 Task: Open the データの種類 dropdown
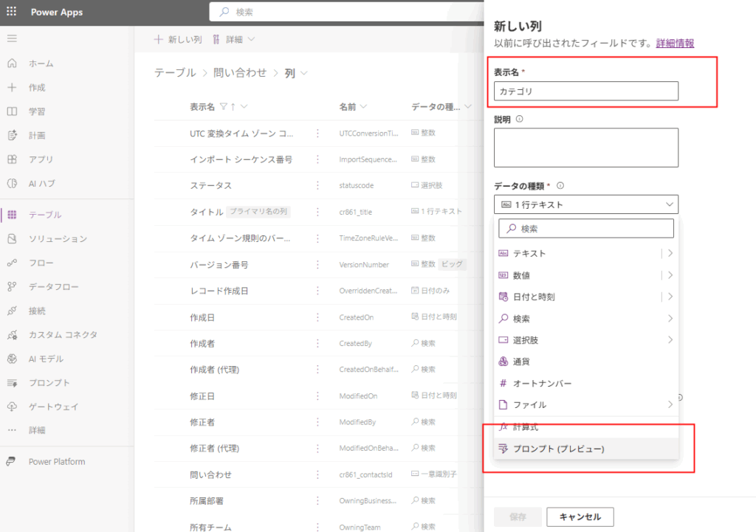[585, 204]
